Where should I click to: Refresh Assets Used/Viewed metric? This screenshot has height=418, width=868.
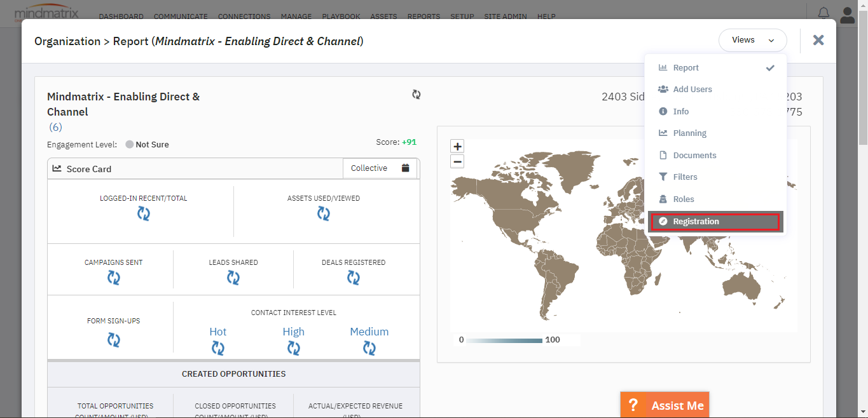[x=324, y=213]
